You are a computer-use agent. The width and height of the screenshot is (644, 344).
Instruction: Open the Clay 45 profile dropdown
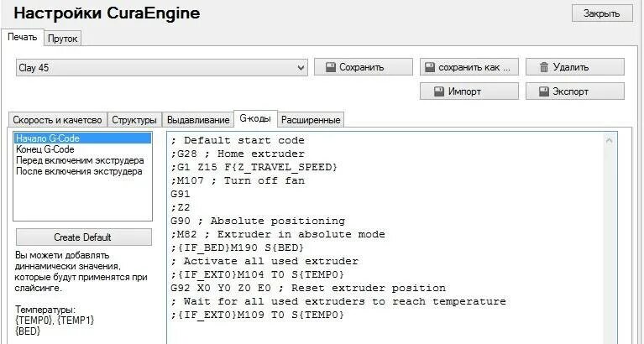[301, 67]
